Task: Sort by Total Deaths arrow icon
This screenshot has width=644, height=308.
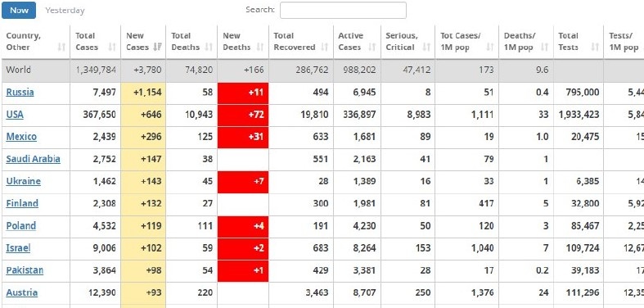Action: (209, 48)
